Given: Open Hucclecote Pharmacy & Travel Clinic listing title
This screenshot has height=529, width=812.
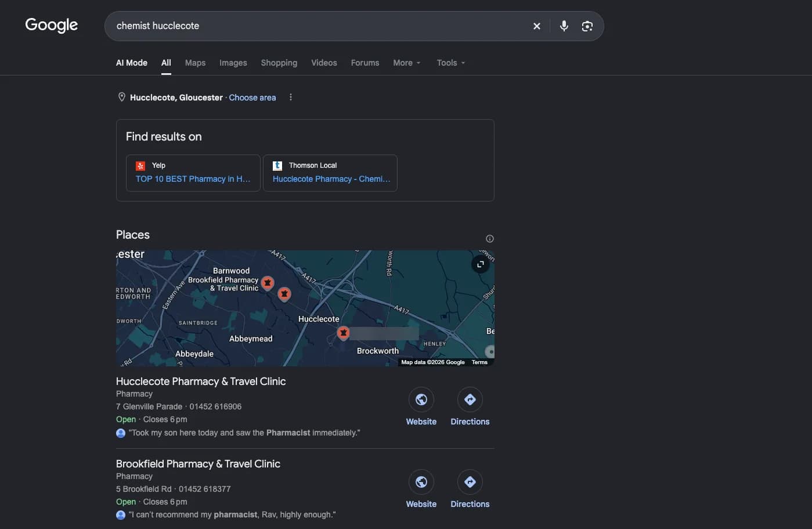Looking at the screenshot, I should tap(201, 382).
